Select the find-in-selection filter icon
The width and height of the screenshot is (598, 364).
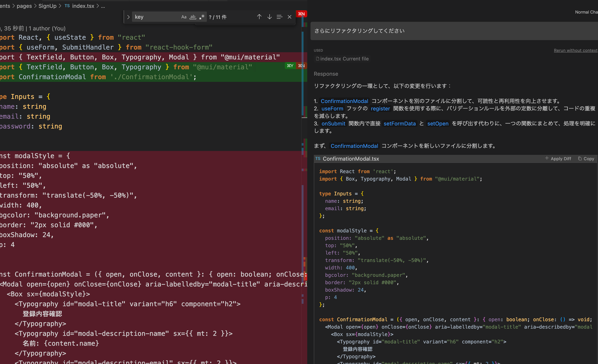279,16
